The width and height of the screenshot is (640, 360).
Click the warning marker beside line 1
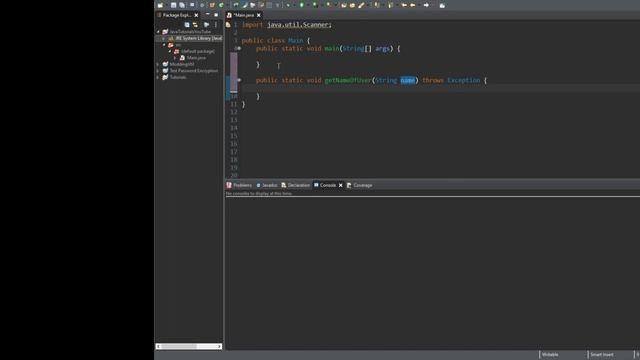(228, 25)
